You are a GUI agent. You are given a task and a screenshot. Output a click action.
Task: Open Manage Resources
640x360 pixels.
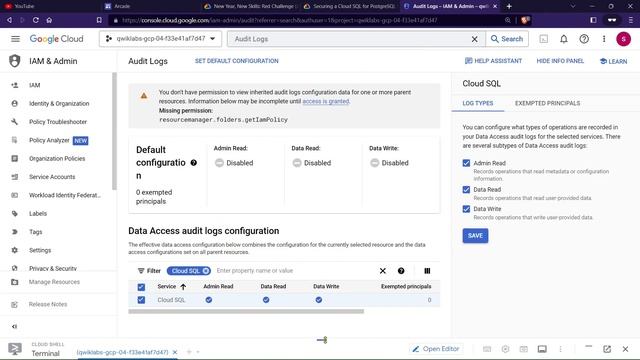(x=54, y=282)
